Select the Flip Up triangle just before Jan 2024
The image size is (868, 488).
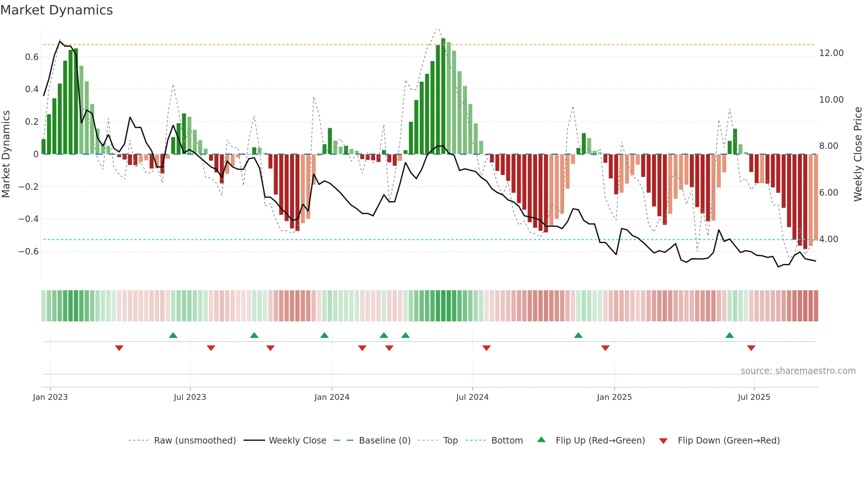[x=324, y=335]
